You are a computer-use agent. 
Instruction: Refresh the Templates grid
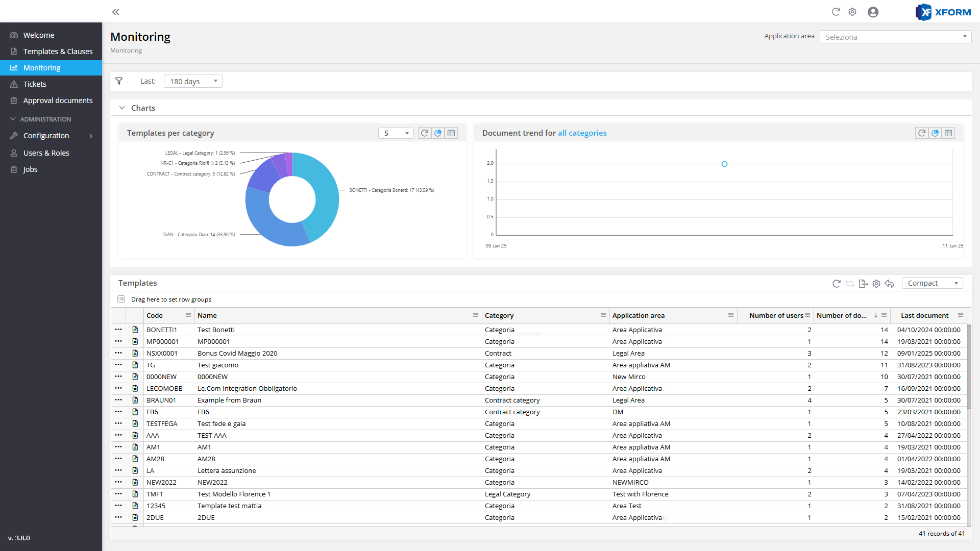[x=837, y=284]
